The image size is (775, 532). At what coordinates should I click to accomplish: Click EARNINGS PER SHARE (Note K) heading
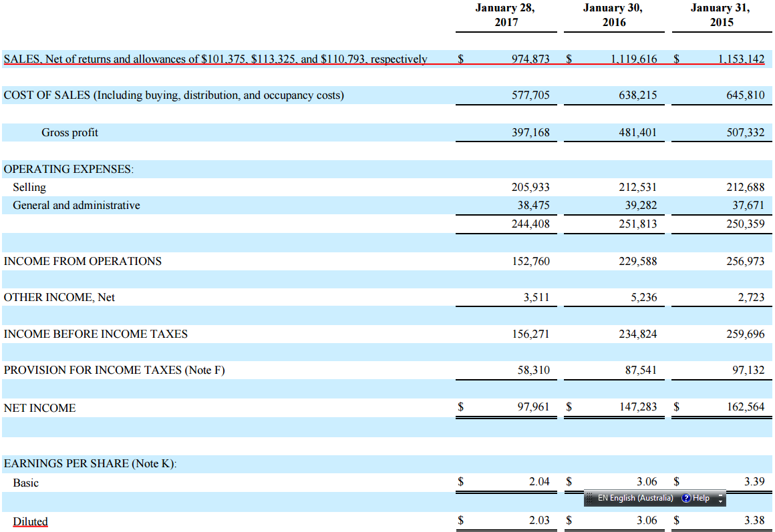pos(90,463)
